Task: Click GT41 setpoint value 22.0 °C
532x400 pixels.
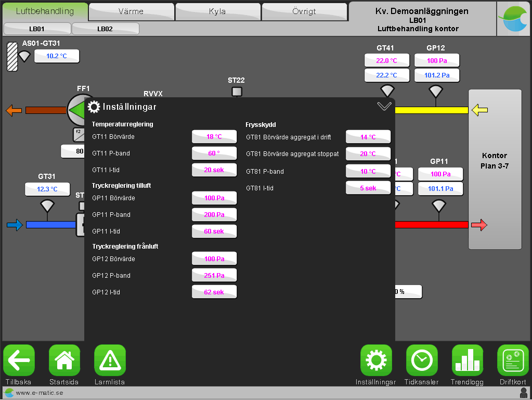Action: coord(387,61)
